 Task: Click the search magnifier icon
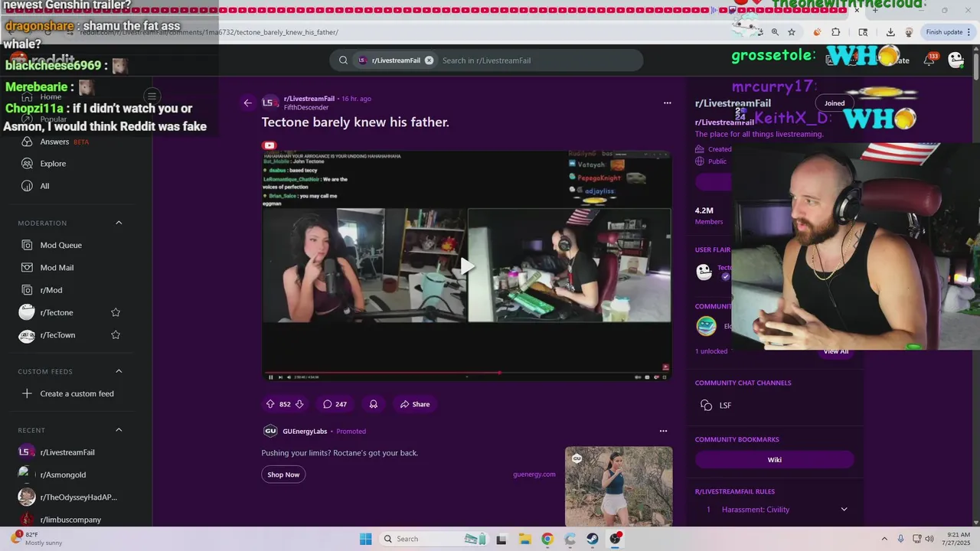tap(343, 60)
